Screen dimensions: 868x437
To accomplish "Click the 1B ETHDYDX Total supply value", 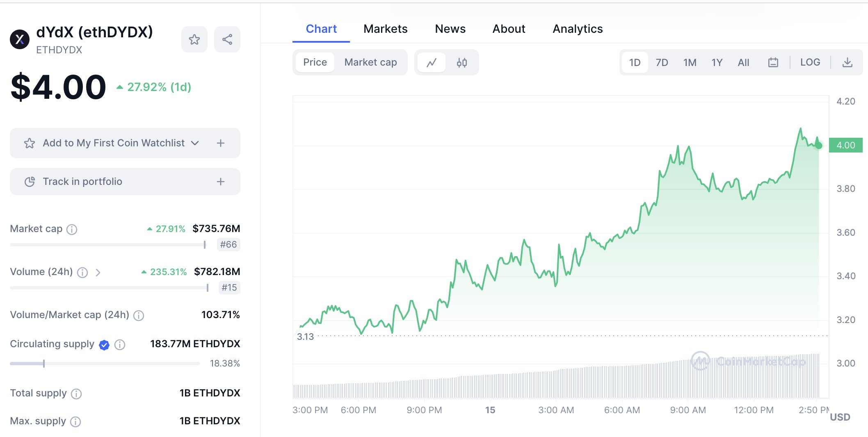I will click(x=210, y=393).
